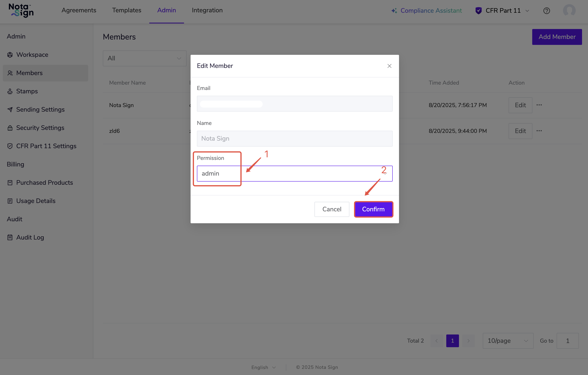Screen dimensions: 588x375
Task: Close the Edit Member dialog
Action: 389,66
